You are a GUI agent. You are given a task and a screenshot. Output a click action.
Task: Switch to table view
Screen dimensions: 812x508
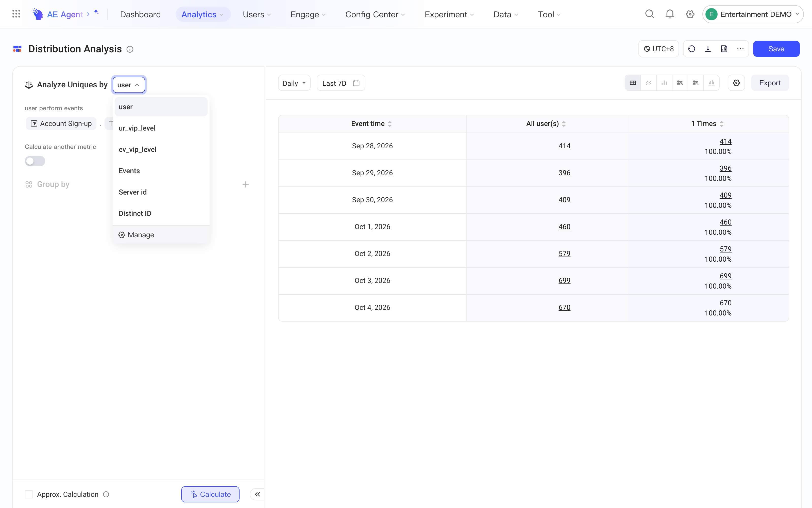[633, 83]
